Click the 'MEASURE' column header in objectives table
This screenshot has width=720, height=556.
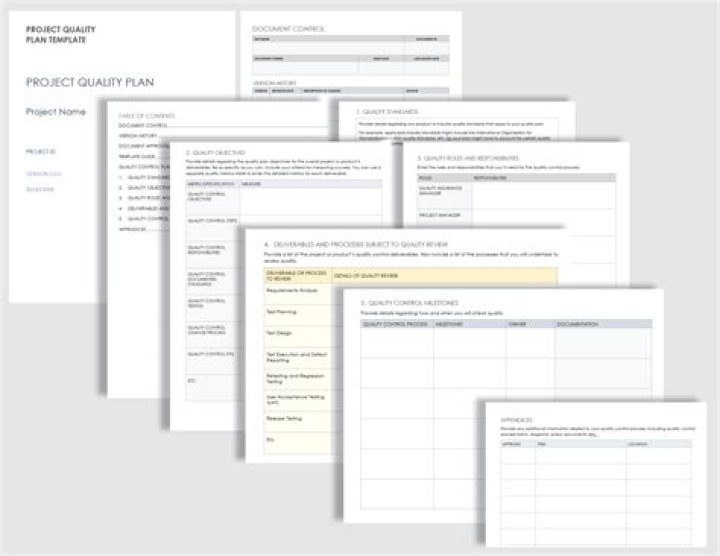tap(251, 184)
